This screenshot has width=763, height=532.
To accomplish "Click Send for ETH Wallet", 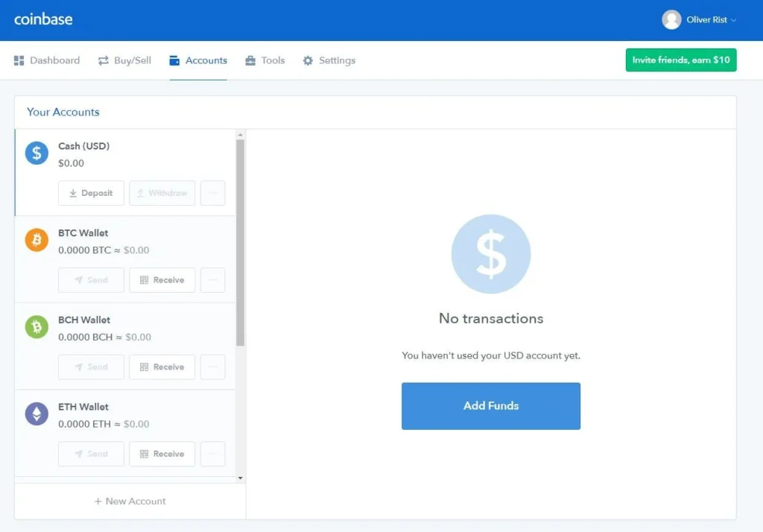I will [91, 454].
